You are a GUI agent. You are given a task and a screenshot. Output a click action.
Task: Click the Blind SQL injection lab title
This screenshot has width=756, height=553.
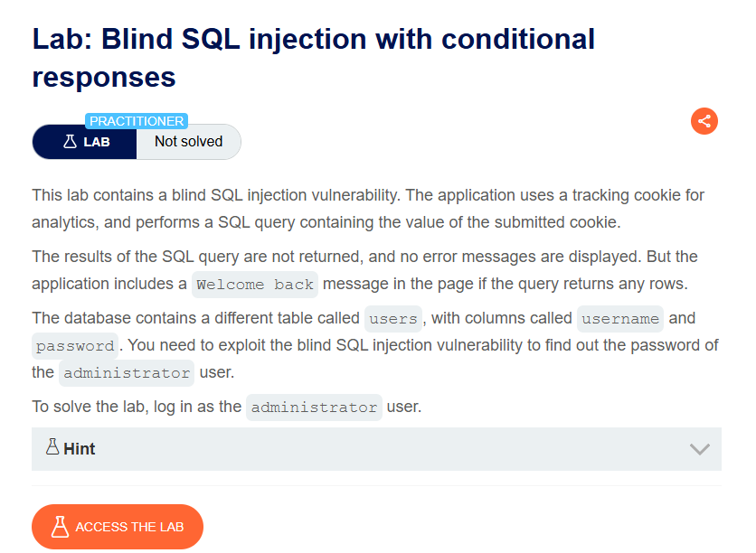click(314, 58)
